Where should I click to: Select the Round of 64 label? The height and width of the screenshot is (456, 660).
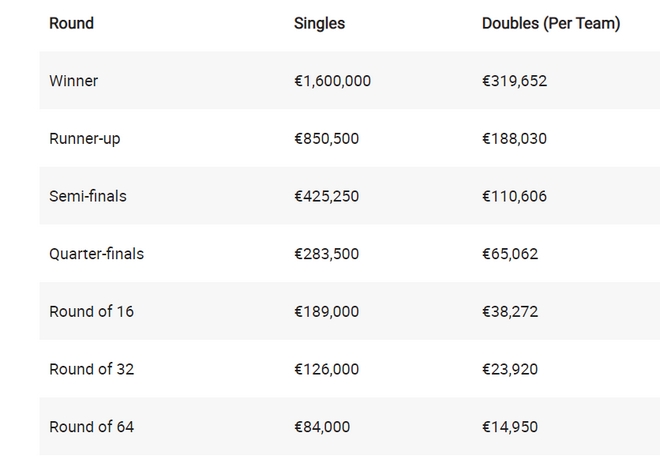click(x=91, y=427)
